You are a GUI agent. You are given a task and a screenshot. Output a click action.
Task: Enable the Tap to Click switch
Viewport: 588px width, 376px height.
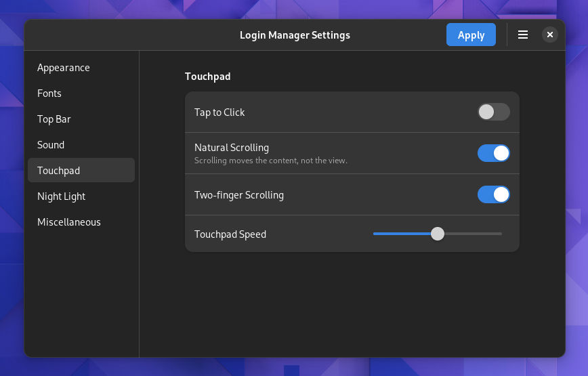493,112
